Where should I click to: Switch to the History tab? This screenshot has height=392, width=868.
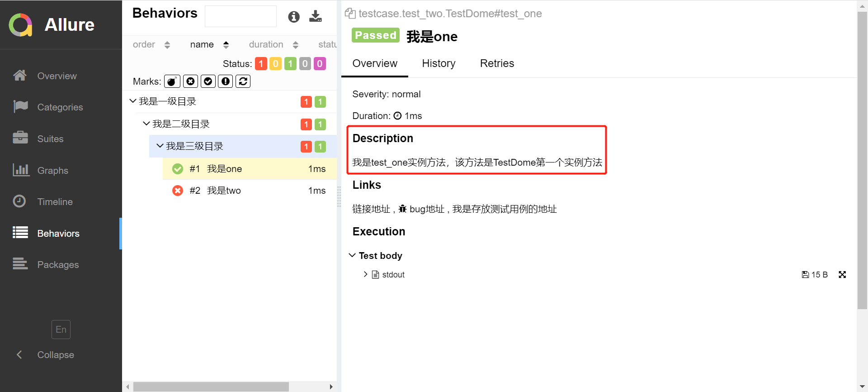point(439,63)
